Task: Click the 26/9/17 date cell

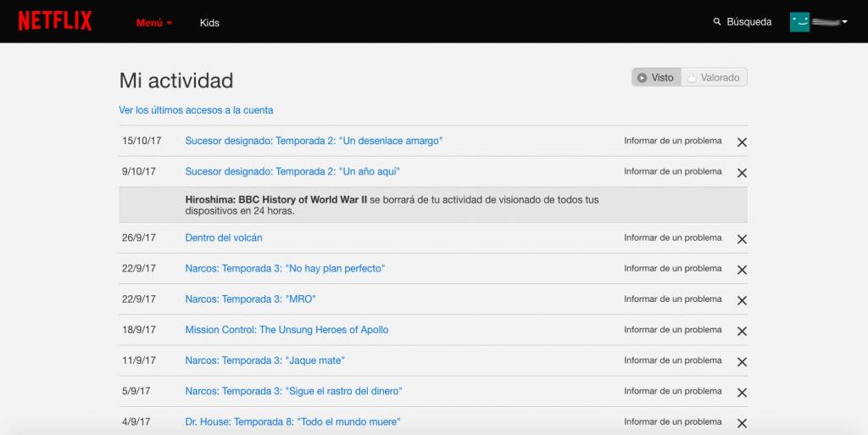Action: pyautogui.click(x=139, y=237)
